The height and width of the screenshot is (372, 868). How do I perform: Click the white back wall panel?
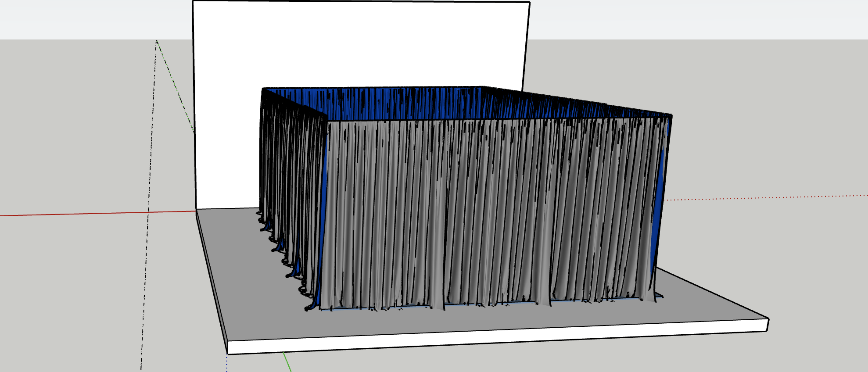[x=360, y=44]
